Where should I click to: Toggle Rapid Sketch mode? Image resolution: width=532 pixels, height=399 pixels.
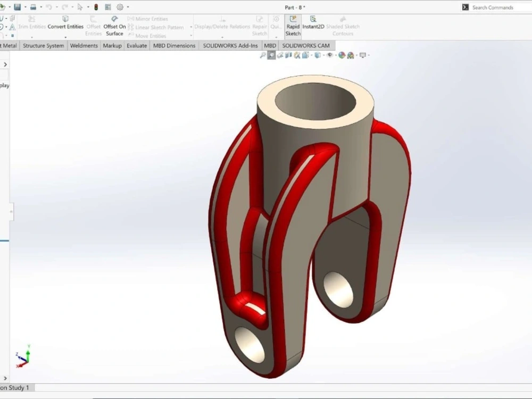click(293, 26)
